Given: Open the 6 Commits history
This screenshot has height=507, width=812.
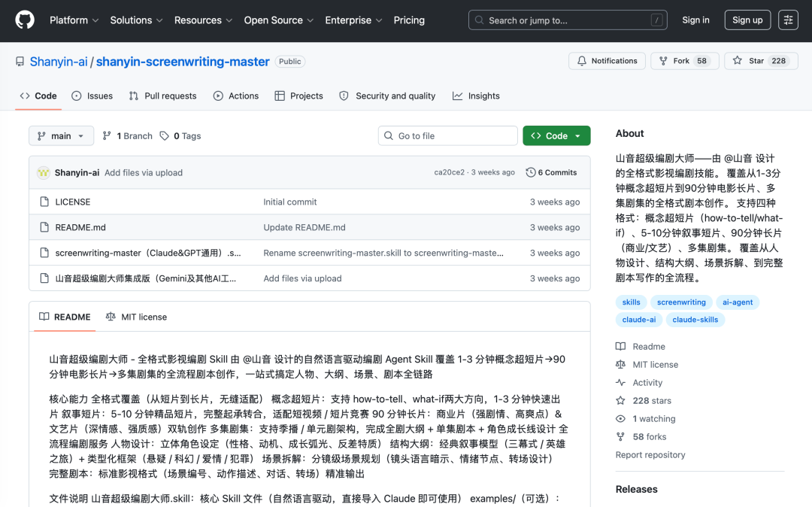Looking at the screenshot, I should click(551, 172).
